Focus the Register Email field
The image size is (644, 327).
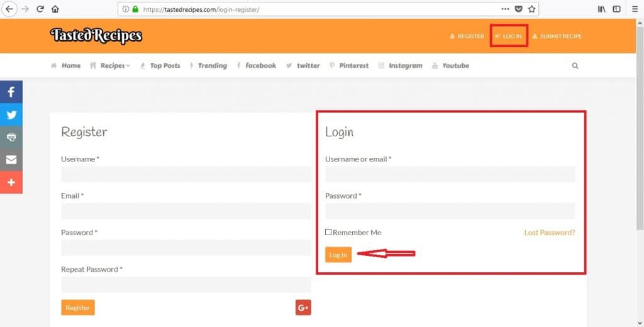point(186,211)
